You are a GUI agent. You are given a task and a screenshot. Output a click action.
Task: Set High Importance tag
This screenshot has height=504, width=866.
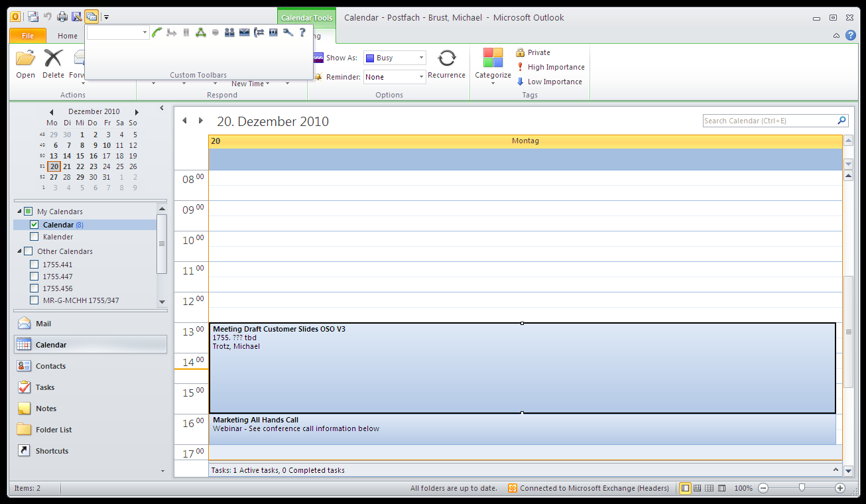tap(550, 67)
